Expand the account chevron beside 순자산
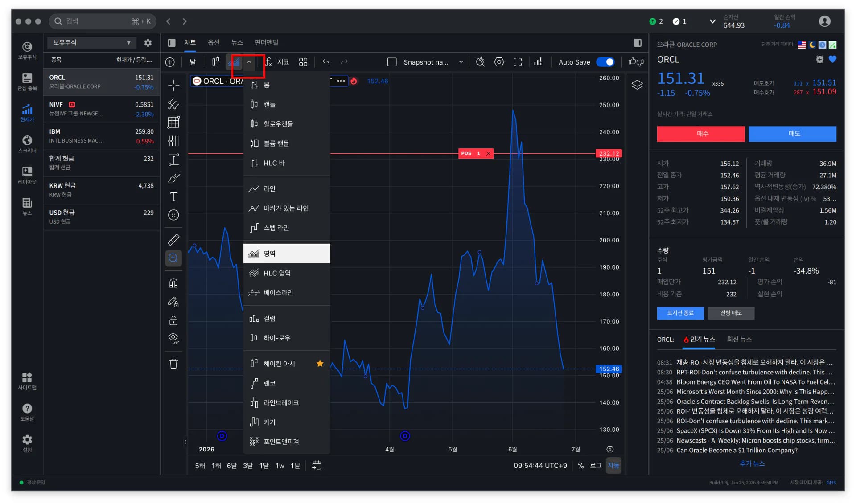 (712, 21)
